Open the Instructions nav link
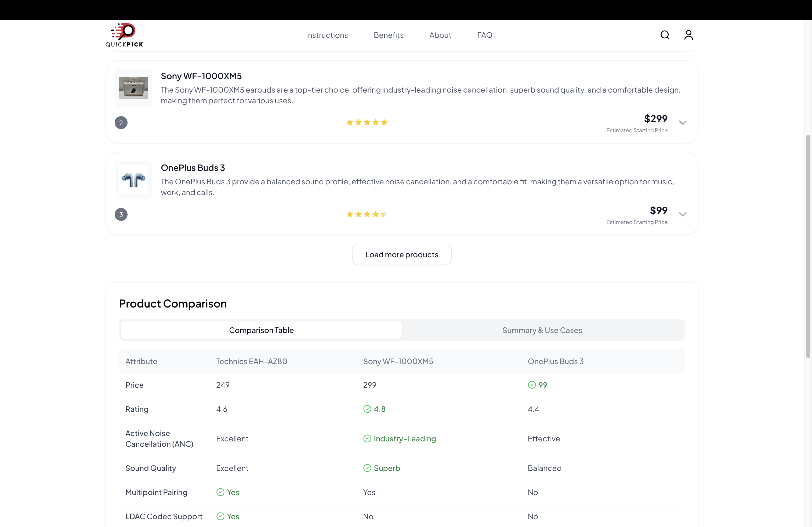Viewport: 812px width, 527px height. click(327, 35)
